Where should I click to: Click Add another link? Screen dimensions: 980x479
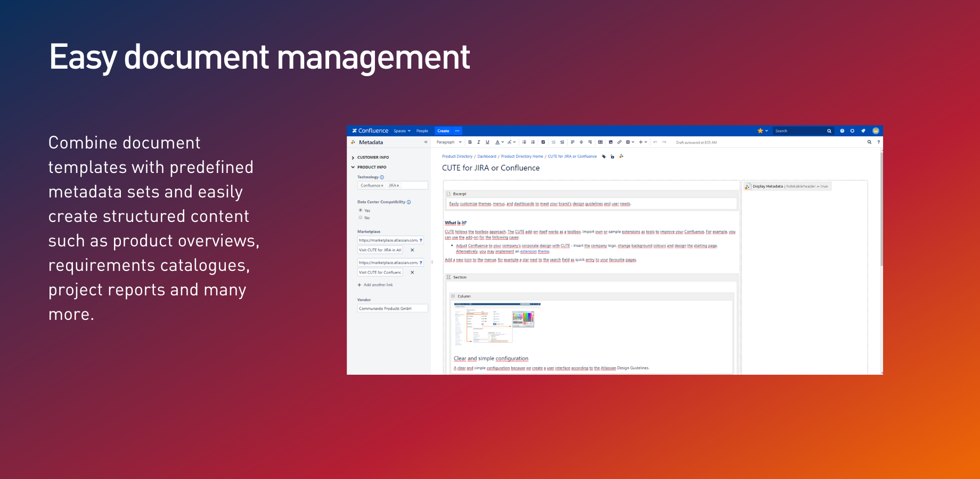375,285
